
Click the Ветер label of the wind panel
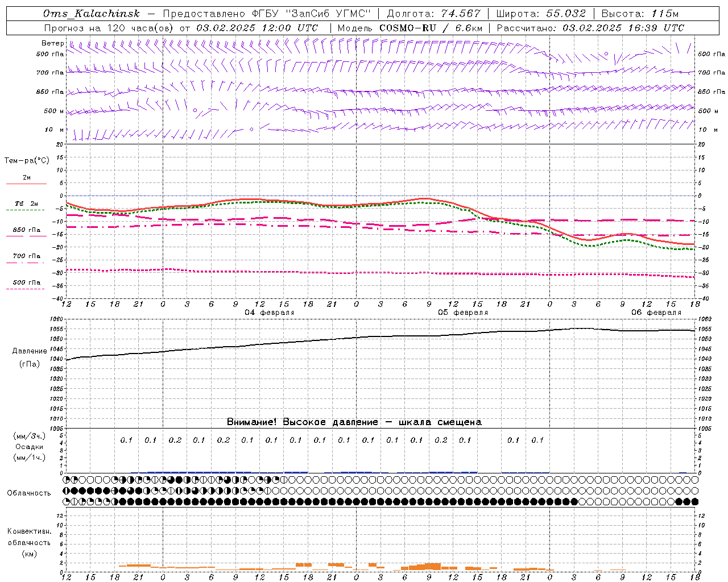[x=52, y=43]
